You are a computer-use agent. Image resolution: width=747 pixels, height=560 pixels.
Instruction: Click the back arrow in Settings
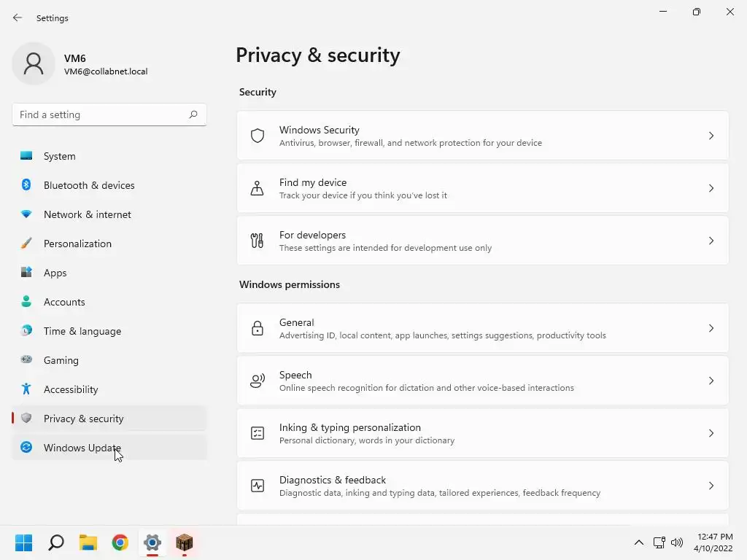click(18, 17)
